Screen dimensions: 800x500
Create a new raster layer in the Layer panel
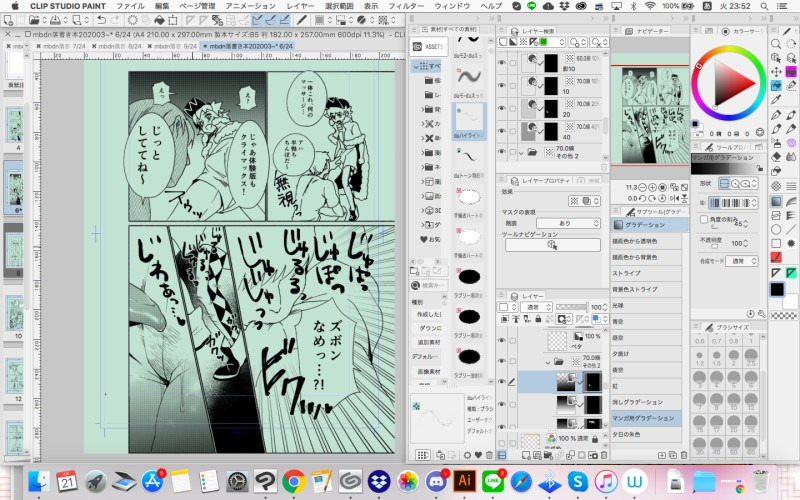point(526,455)
